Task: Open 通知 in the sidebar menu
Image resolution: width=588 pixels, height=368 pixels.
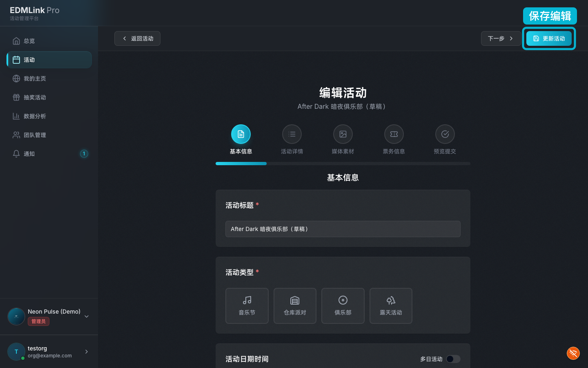Action: pos(49,154)
